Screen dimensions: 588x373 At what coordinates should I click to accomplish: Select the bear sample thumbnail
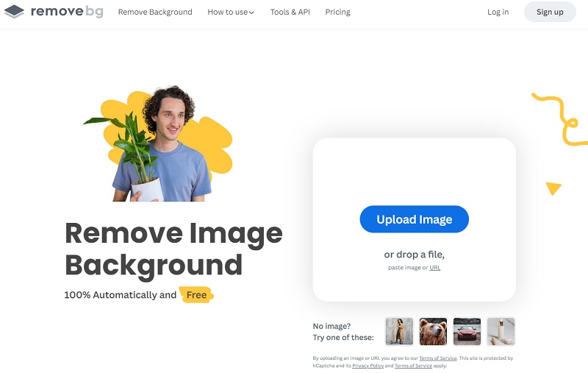click(433, 331)
